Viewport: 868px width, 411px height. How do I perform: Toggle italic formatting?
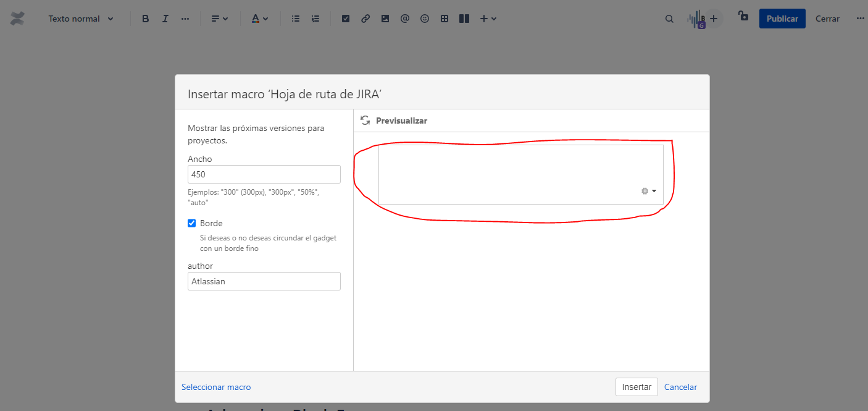(165, 19)
